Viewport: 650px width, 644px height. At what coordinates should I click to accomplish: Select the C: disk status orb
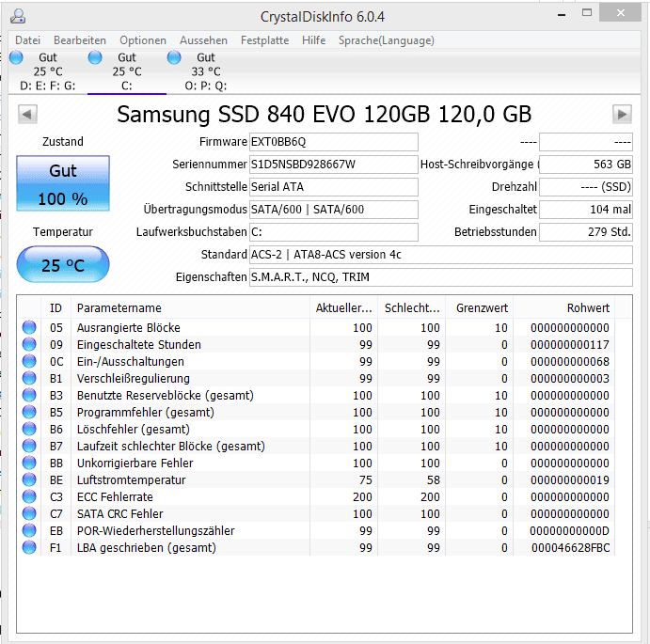point(95,57)
